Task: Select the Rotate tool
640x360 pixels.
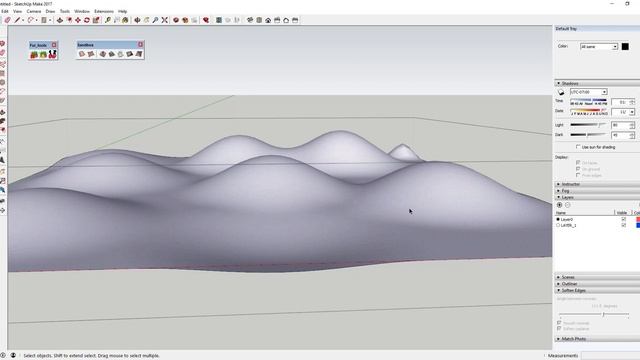Action: 87,20
